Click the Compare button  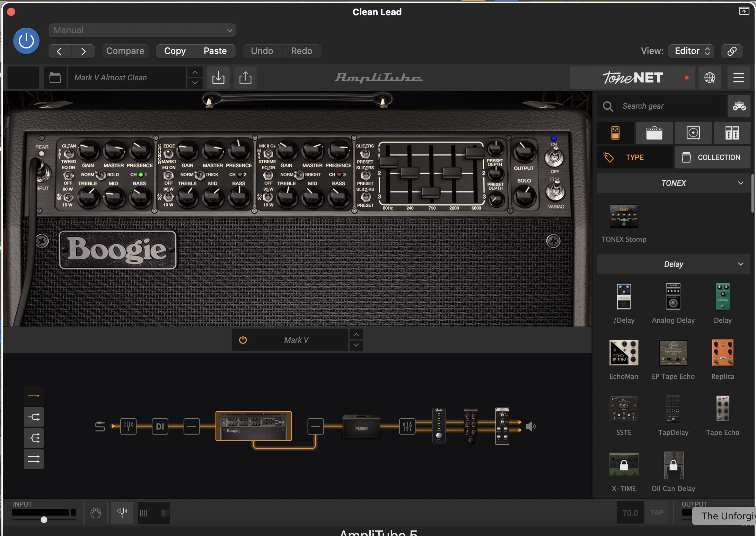(125, 51)
